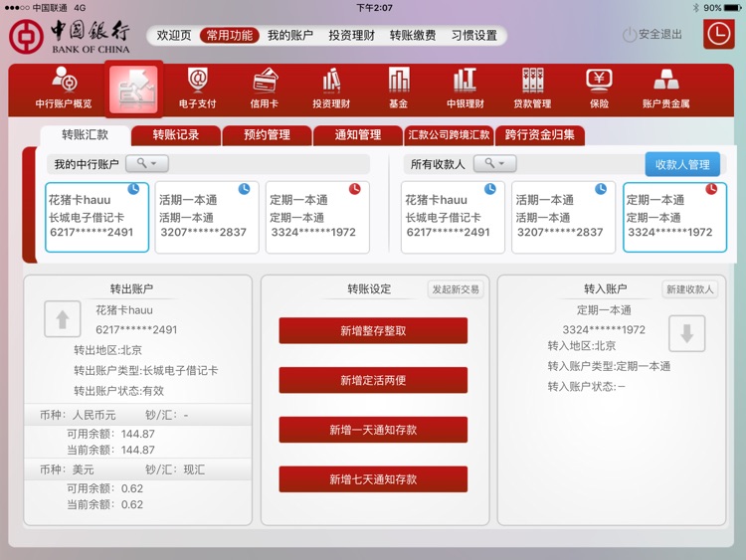Open 信用卡 credit card icon

(265, 88)
